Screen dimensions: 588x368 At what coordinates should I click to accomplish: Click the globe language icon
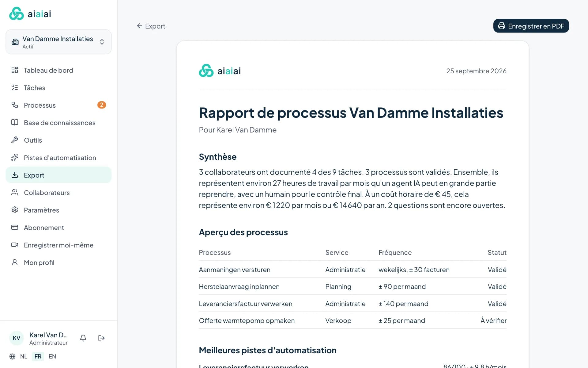click(x=12, y=356)
